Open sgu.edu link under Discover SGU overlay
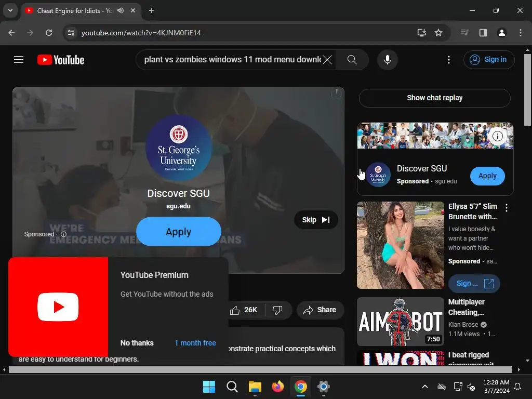 (x=179, y=206)
